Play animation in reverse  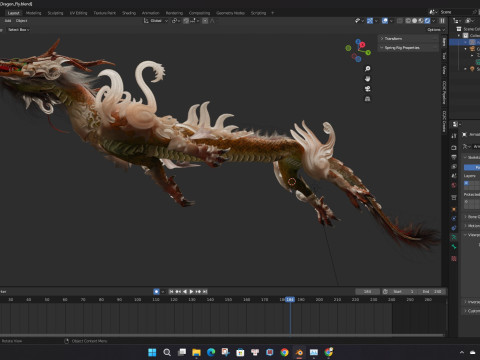(x=185, y=292)
